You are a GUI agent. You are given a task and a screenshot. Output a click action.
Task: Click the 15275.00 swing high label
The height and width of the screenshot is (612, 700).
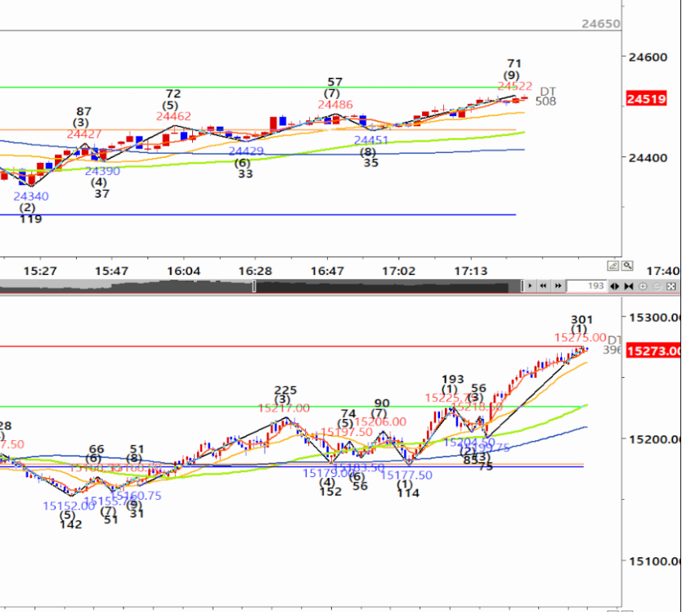pyautogui.click(x=580, y=337)
